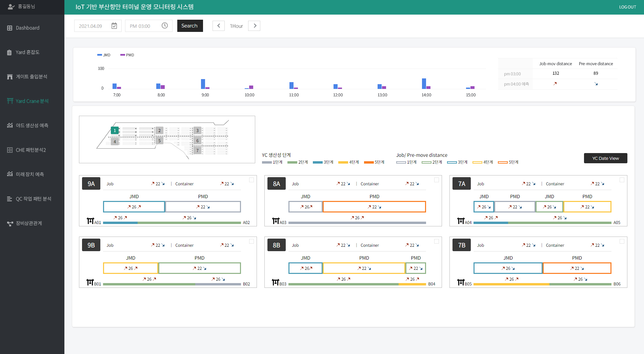Click the Yard 혼잡도 clipboard icon

point(10,52)
